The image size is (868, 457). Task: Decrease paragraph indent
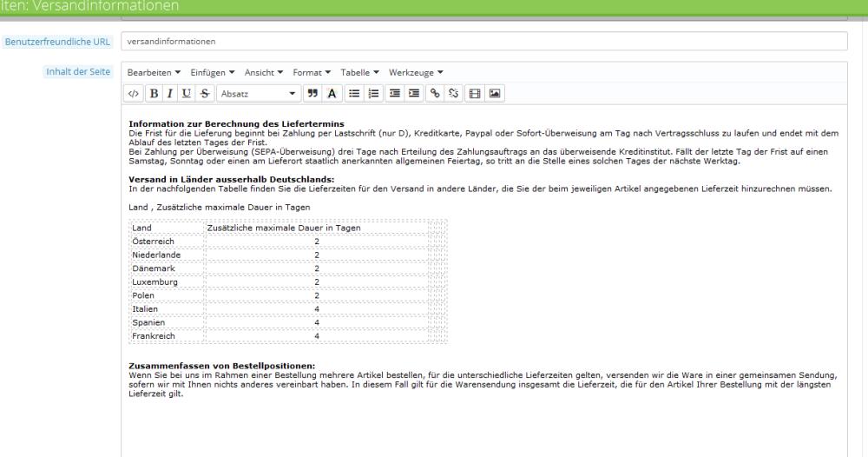395,94
